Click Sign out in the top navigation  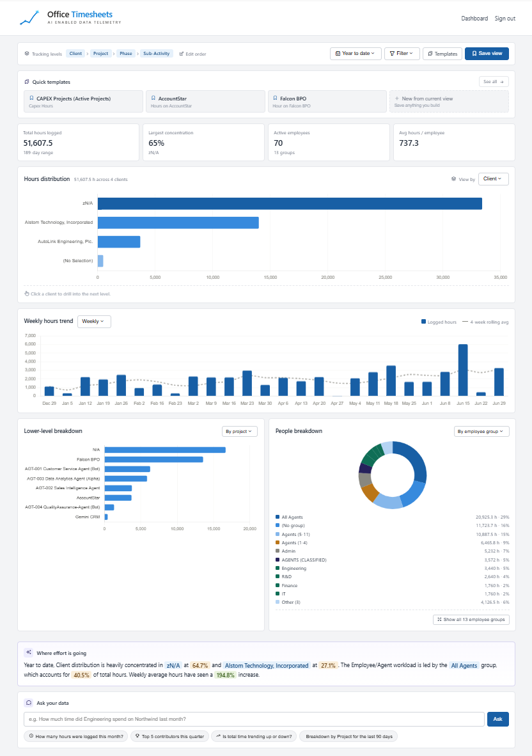(x=505, y=19)
